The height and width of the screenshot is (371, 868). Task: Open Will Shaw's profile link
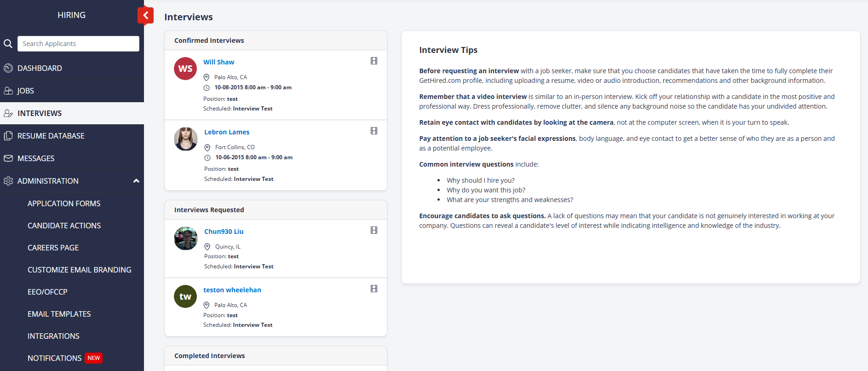point(218,62)
